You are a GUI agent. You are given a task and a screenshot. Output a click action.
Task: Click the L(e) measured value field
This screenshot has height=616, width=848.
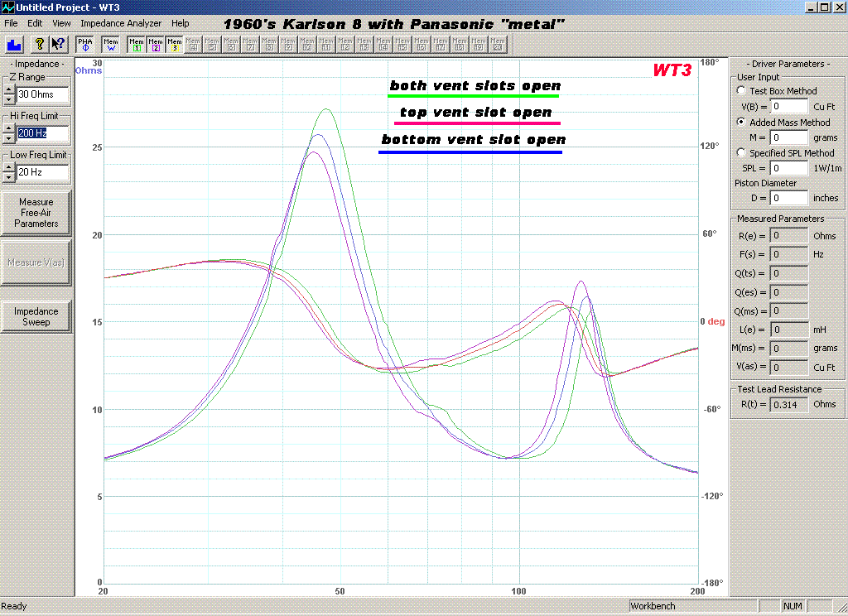pos(789,330)
